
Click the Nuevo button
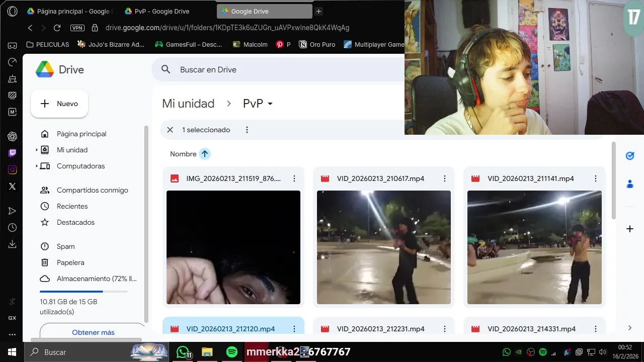59,104
